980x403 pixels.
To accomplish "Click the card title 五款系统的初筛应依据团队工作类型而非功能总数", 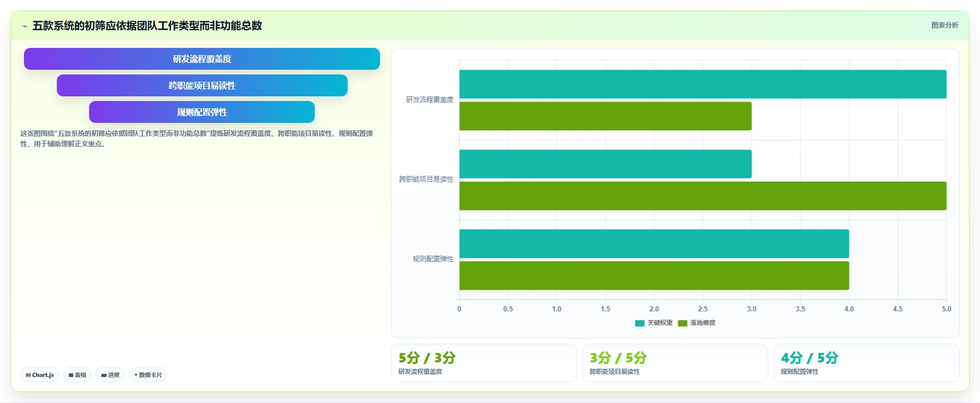I will [x=147, y=26].
